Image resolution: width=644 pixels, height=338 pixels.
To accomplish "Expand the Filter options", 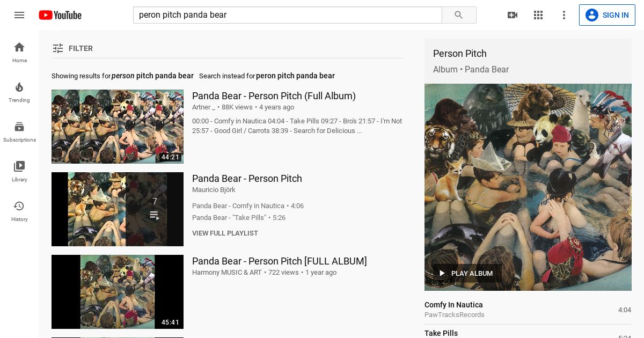I will (x=73, y=48).
